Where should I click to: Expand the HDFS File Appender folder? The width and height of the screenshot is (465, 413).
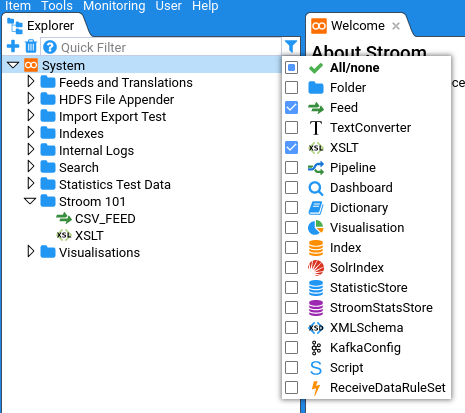click(31, 99)
